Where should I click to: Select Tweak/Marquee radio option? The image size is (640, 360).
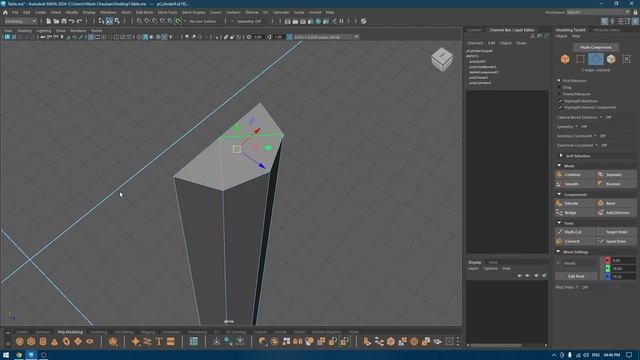pyautogui.click(x=559, y=94)
